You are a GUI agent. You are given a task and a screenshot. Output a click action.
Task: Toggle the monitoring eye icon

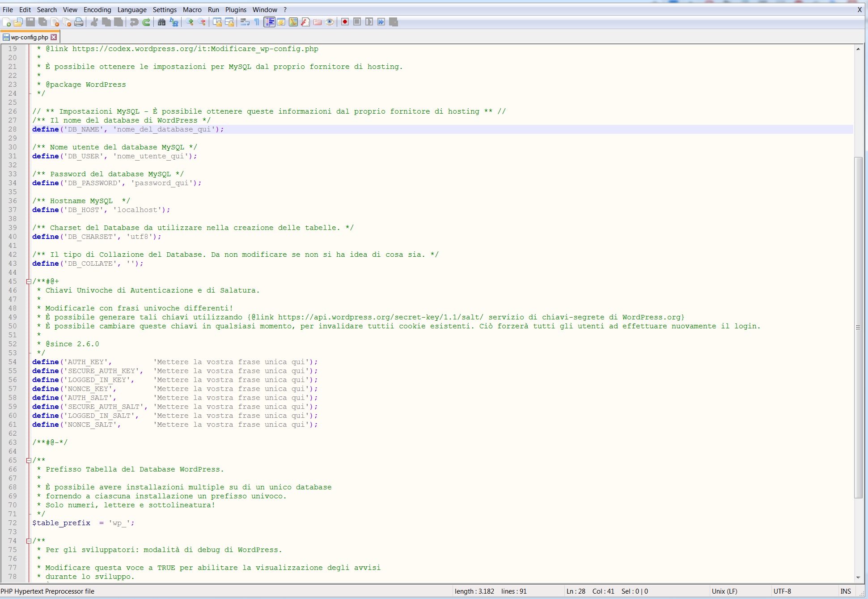coord(330,22)
